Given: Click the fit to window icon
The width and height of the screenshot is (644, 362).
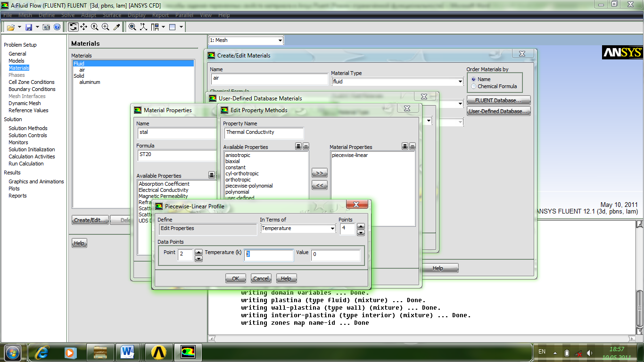Looking at the screenshot, I should (132, 27).
